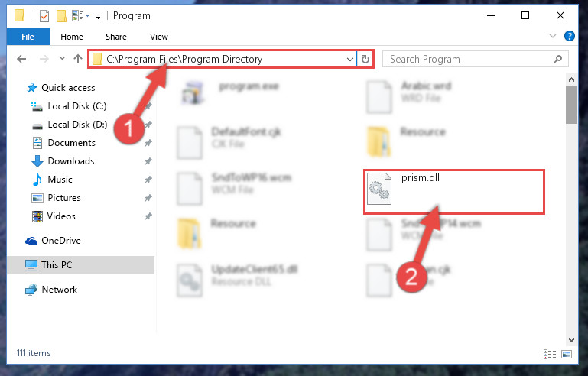Switch to details view layout icon

click(x=549, y=354)
